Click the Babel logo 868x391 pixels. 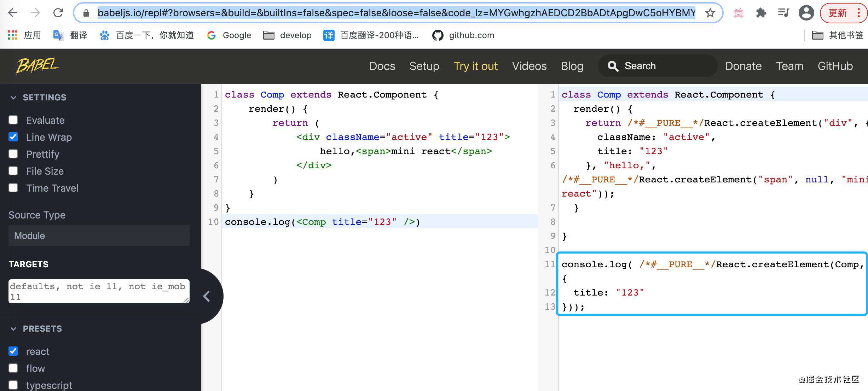click(x=37, y=66)
